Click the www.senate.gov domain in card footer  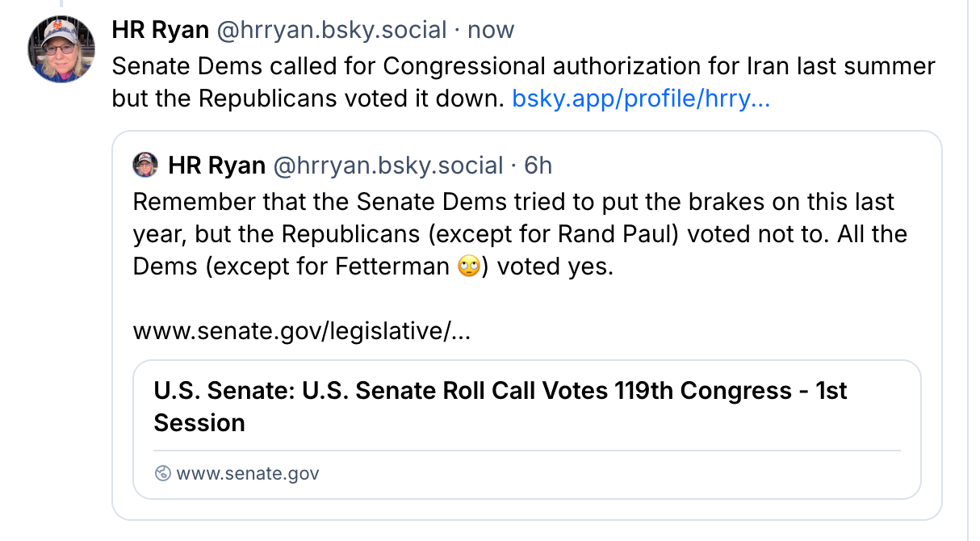click(248, 473)
